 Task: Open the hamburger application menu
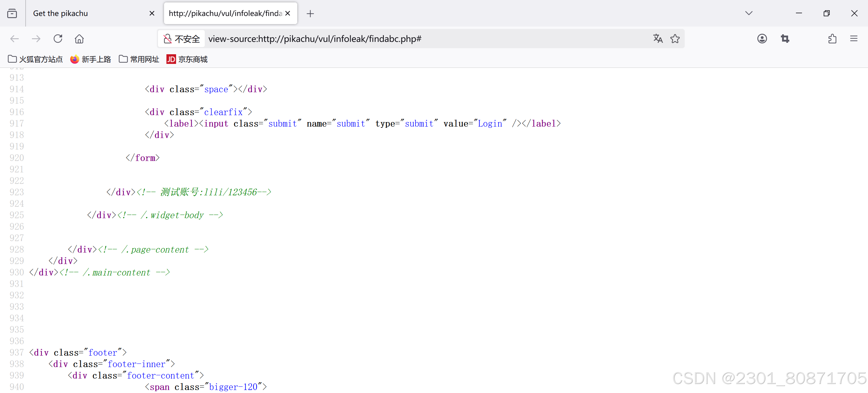tap(854, 39)
